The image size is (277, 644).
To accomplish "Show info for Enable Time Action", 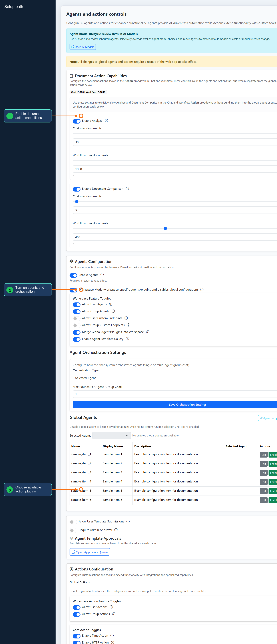I will (x=112, y=636).
